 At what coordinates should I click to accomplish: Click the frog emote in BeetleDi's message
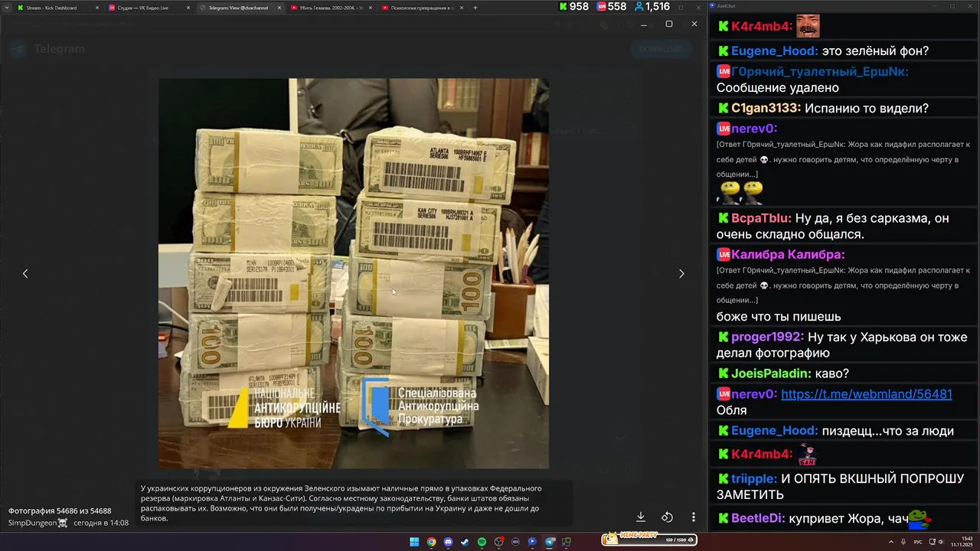[920, 520]
